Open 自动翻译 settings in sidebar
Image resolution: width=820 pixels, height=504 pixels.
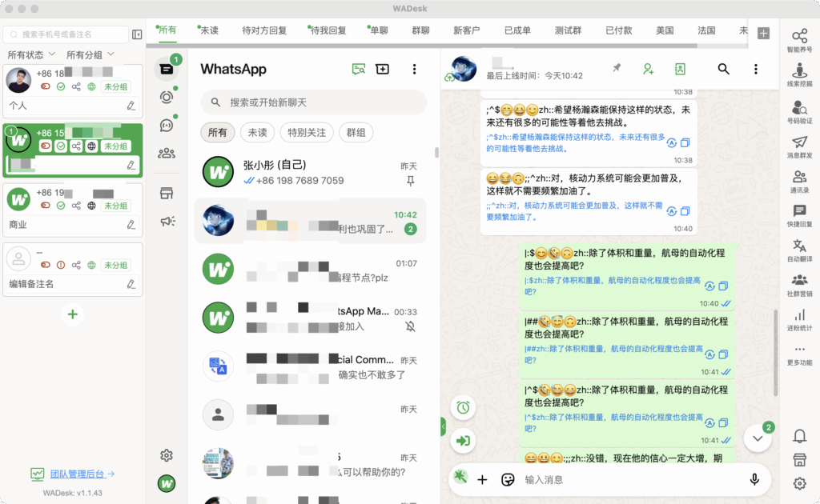pos(799,250)
